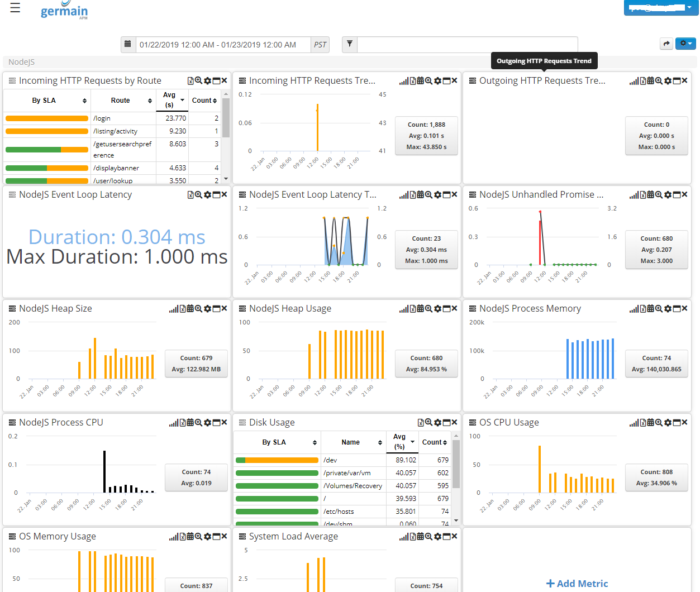Click Add Metric to add a widget
The width and height of the screenshot is (700, 592).
577,583
